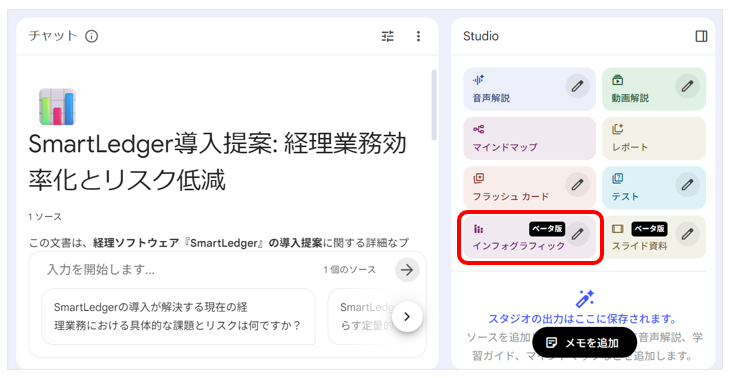
Task: Edit フラッシュ カード settings pencil icon
Action: coord(578,185)
